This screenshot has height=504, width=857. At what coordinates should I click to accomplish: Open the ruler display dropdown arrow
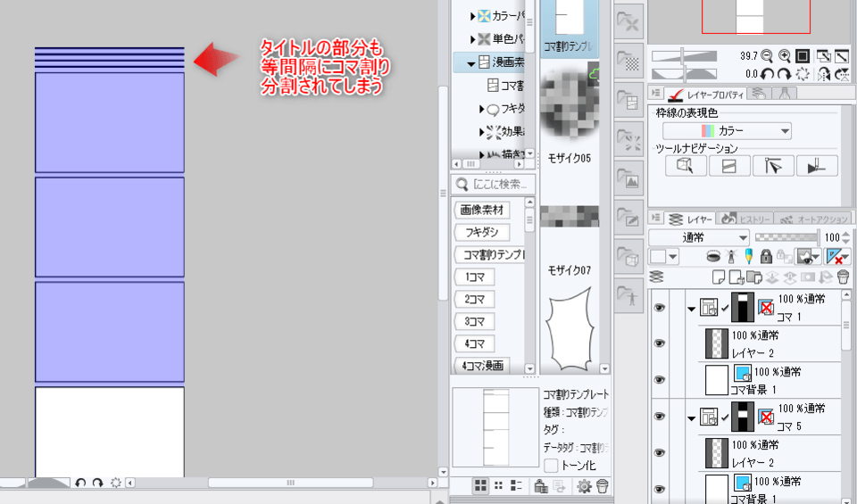[x=845, y=256]
